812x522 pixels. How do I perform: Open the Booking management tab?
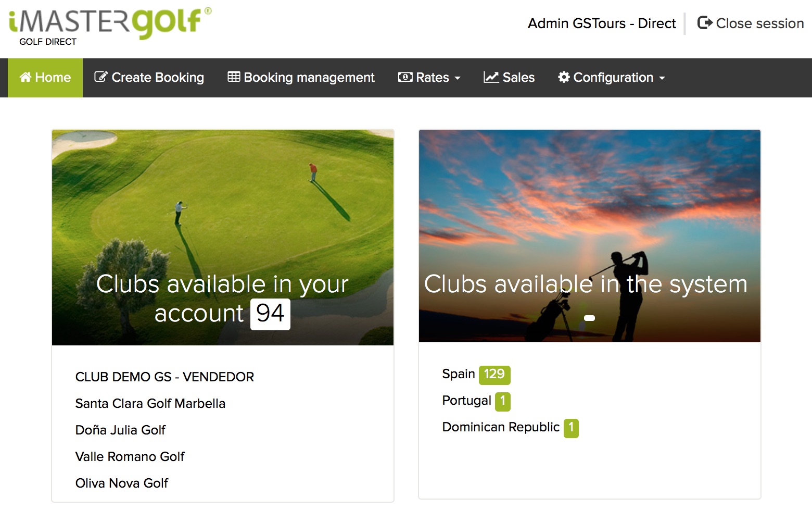click(309, 78)
